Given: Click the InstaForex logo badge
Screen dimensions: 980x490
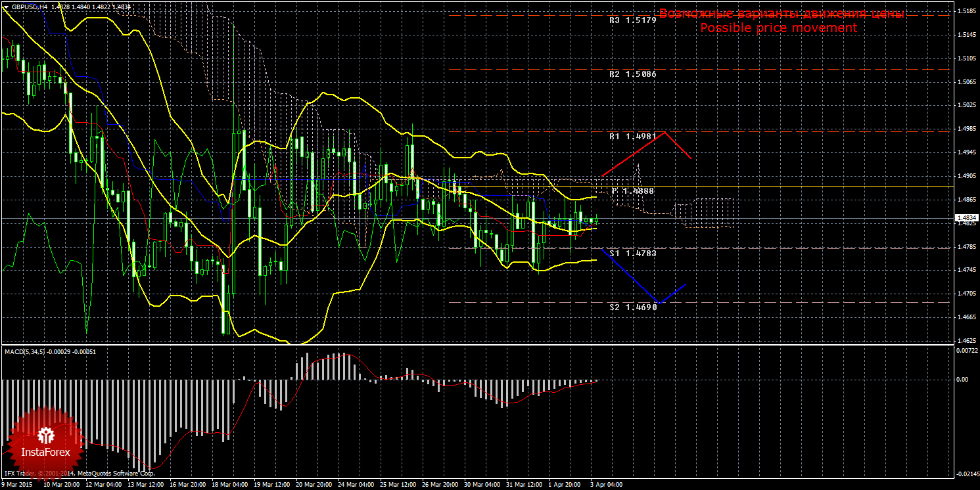Looking at the screenshot, I should click(45, 441).
